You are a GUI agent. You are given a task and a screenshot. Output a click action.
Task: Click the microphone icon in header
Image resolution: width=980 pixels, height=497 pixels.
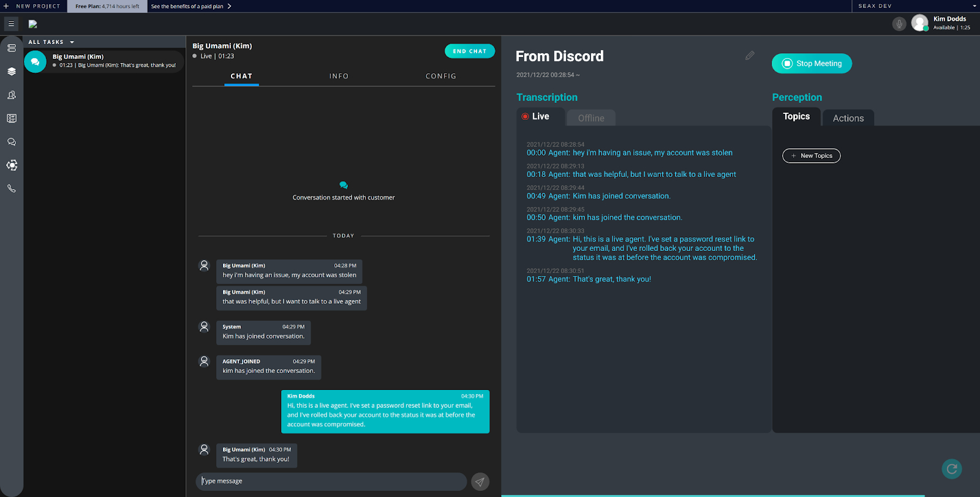899,24
